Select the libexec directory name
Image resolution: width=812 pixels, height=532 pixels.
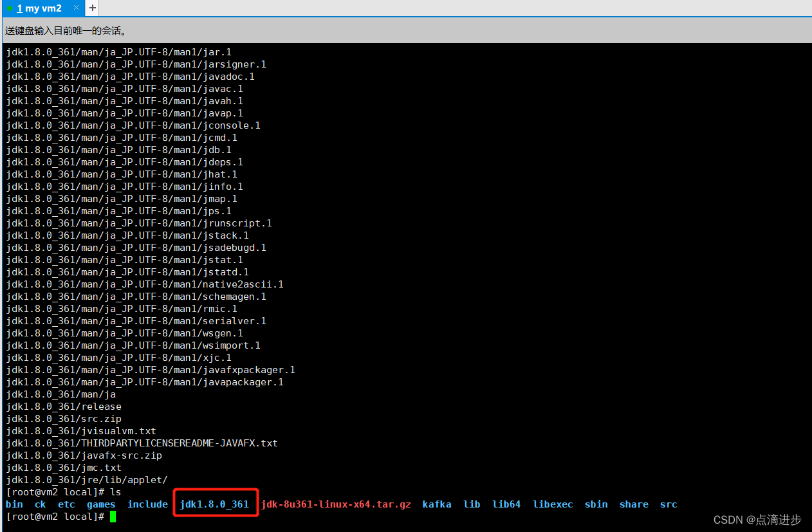[x=553, y=504]
